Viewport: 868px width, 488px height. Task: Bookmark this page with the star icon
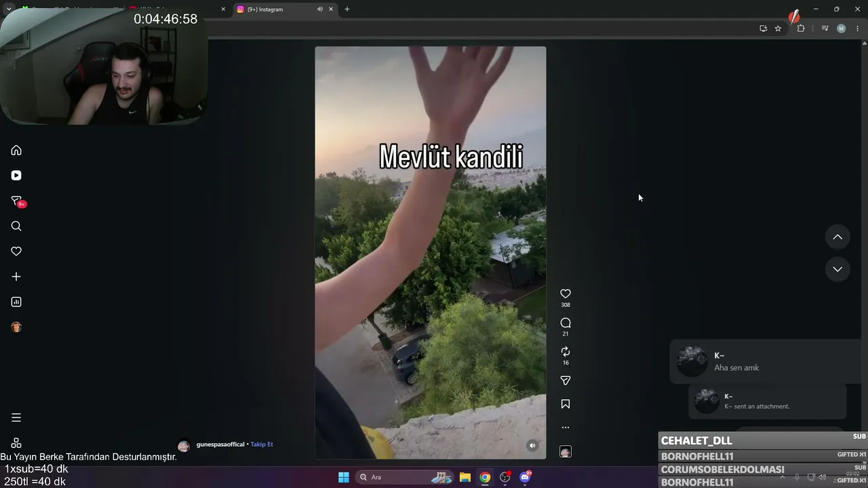(x=778, y=28)
